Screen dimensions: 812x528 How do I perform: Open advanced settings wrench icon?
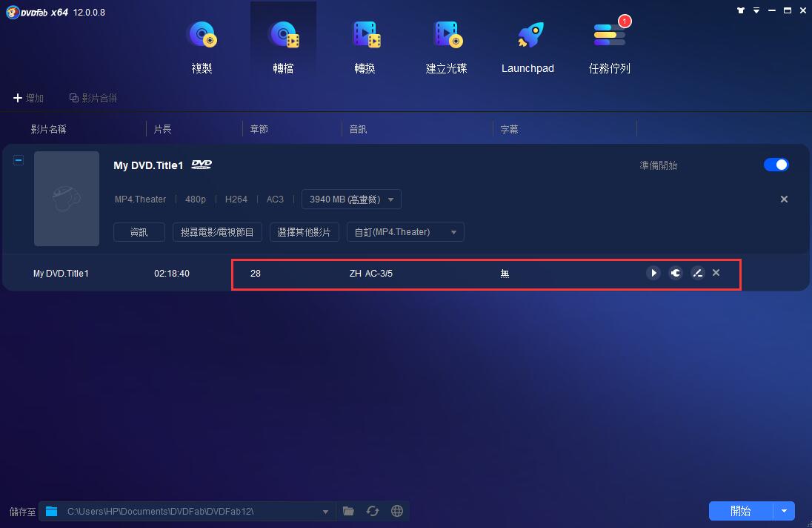point(676,273)
